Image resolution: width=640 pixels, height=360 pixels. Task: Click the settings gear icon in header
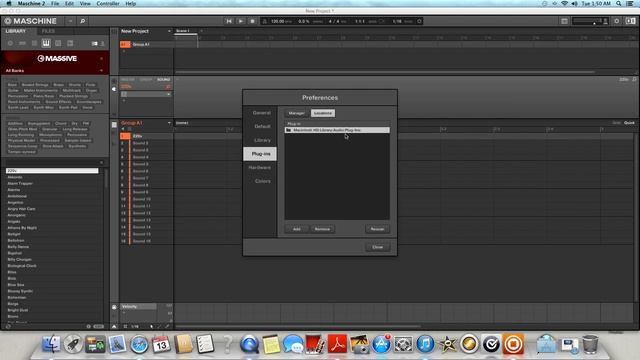point(617,21)
